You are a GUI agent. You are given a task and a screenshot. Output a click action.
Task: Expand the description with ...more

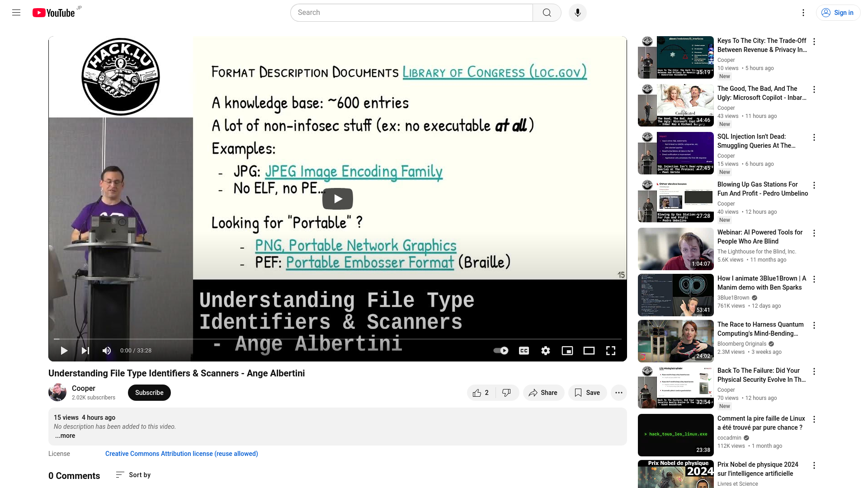pos(65,436)
